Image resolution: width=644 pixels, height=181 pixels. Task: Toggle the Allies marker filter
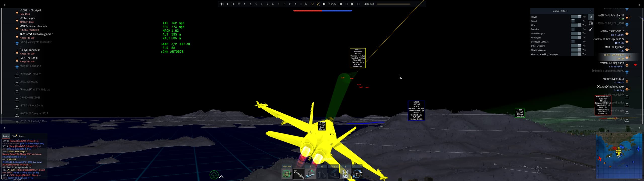tap(576, 25)
